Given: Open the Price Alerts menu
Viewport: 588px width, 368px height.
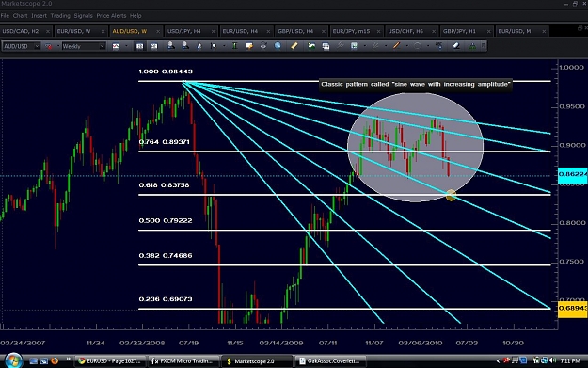Looking at the screenshot, I should point(111,16).
